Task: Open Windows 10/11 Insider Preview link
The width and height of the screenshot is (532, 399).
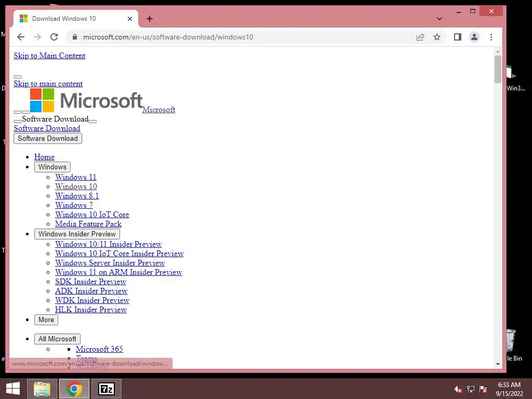Action: click(x=109, y=244)
